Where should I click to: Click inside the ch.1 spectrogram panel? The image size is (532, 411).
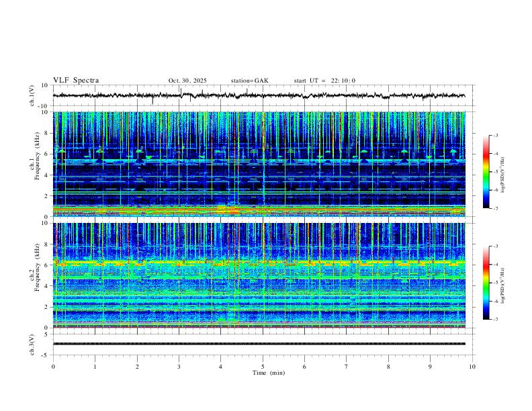(x=259, y=164)
